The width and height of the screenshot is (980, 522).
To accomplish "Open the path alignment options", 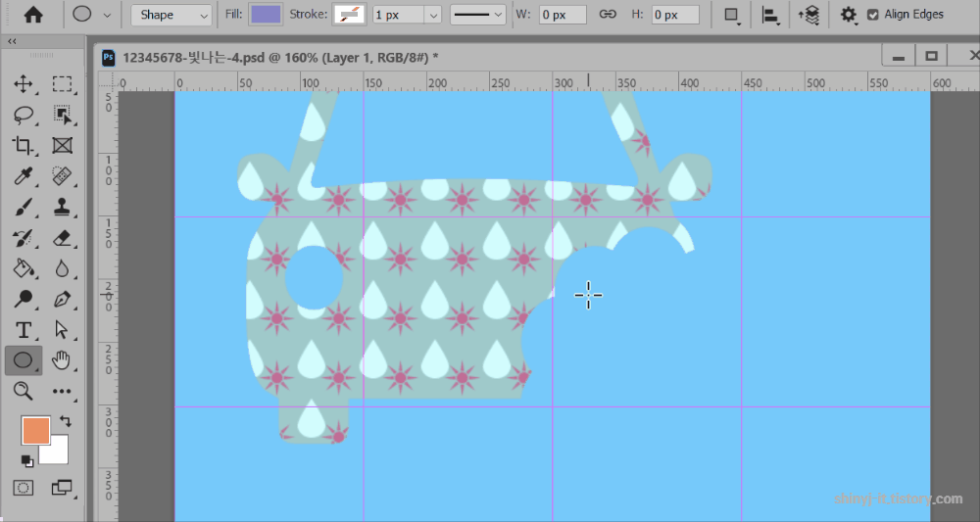I will click(x=770, y=15).
